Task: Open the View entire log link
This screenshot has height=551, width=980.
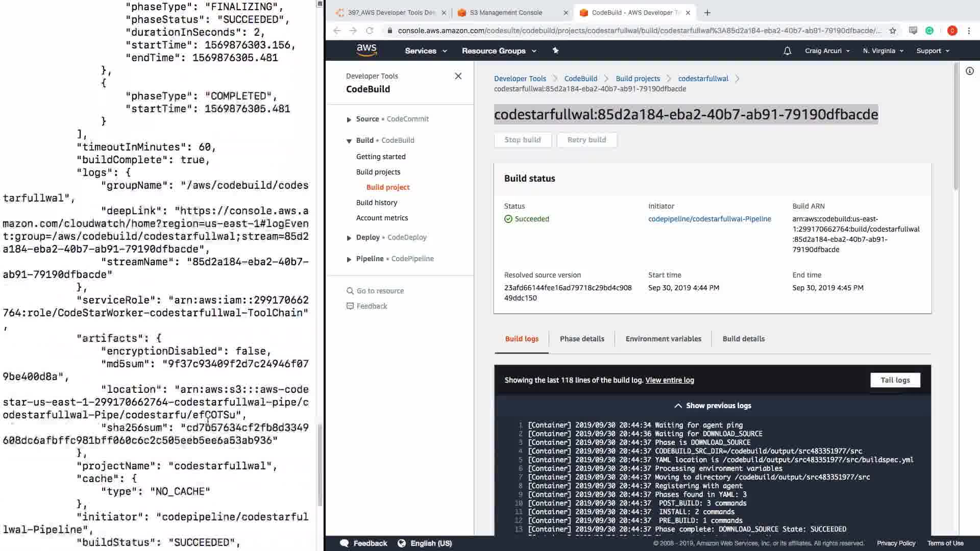Action: [669, 380]
